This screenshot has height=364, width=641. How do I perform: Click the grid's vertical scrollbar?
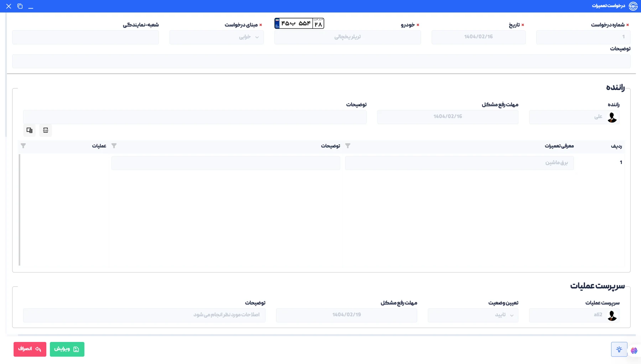pyautogui.click(x=20, y=210)
